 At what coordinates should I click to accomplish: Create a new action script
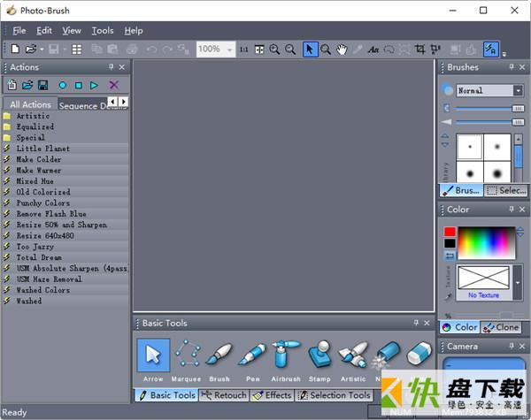tap(12, 85)
